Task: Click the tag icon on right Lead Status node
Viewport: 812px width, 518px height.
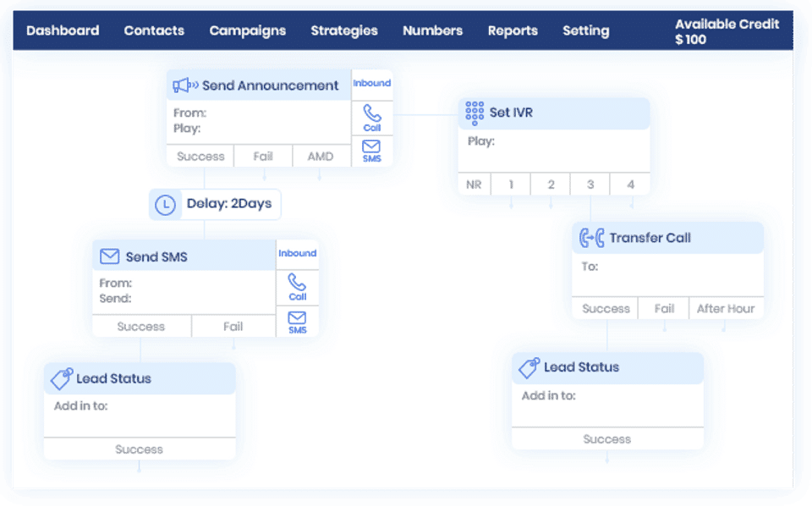Action: (x=529, y=367)
